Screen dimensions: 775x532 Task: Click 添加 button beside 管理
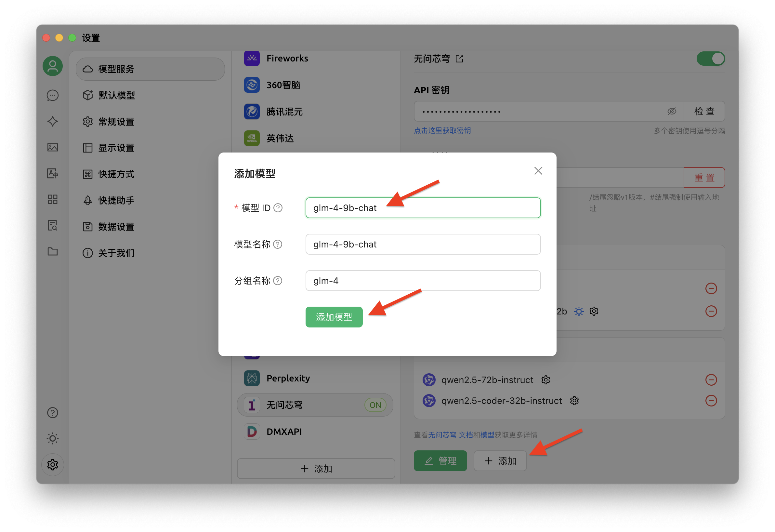[500, 461]
